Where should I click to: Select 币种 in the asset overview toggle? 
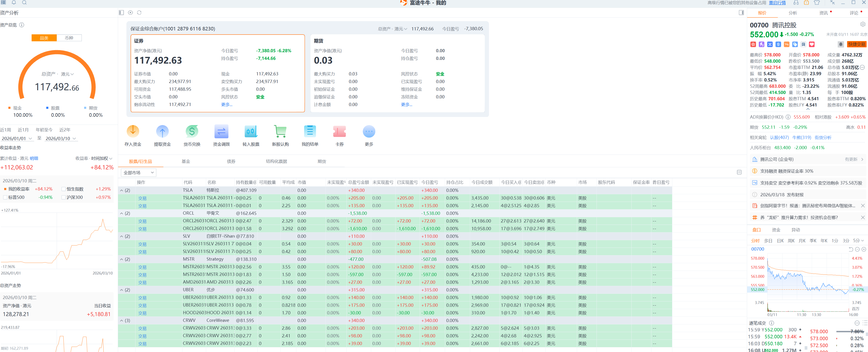click(69, 38)
